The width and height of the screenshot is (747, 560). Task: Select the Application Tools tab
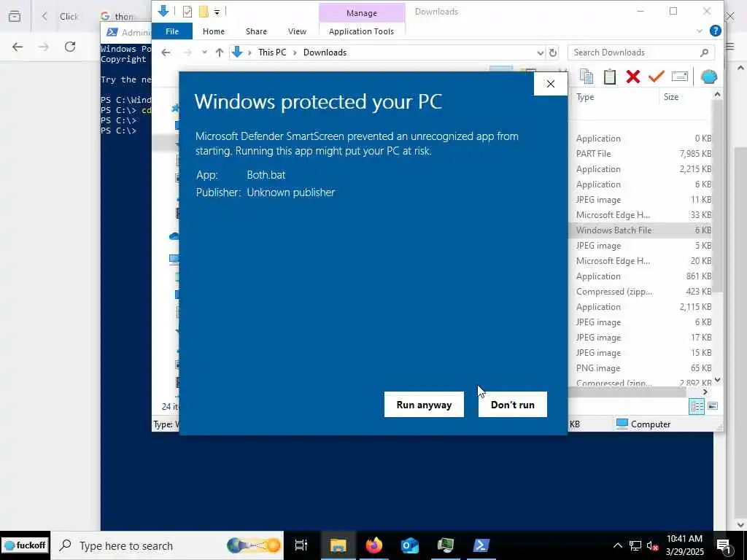point(361,31)
